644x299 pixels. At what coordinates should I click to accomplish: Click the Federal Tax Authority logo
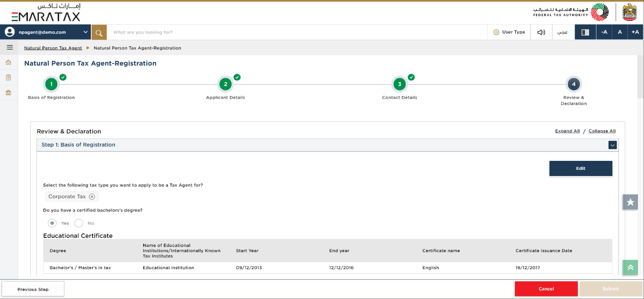(x=571, y=12)
